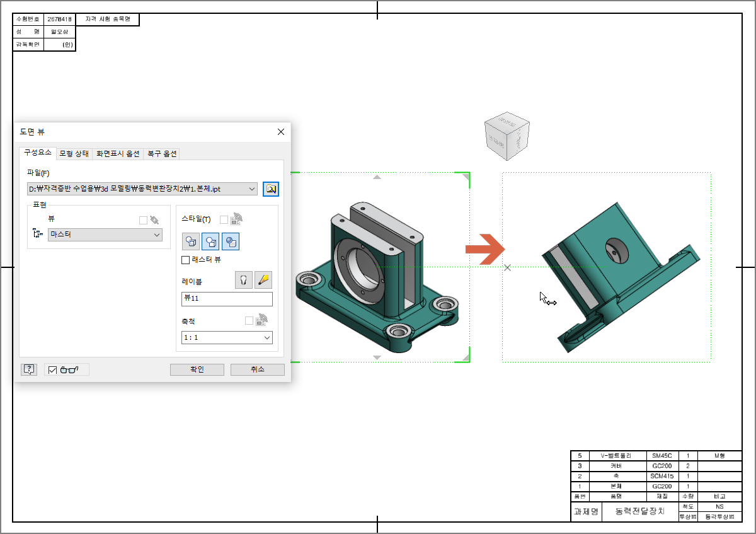This screenshot has width=756, height=534.
Task: Click the M형 remark cell
Action: tap(719, 455)
